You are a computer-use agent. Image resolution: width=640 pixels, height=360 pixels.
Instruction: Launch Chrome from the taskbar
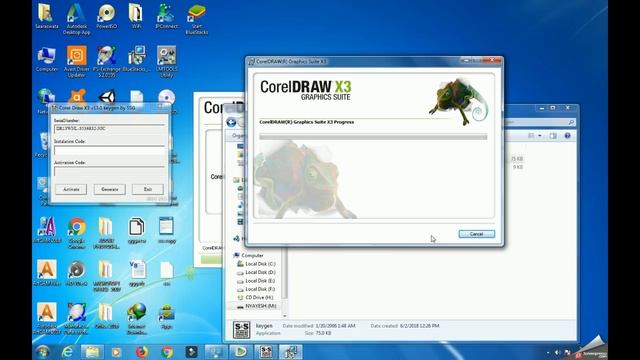click(x=167, y=352)
